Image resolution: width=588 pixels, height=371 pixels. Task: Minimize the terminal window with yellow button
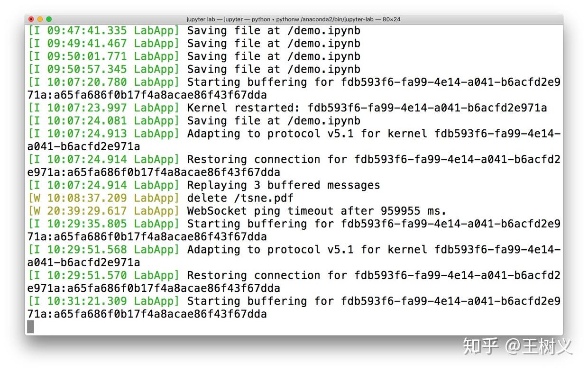pyautogui.click(x=40, y=19)
